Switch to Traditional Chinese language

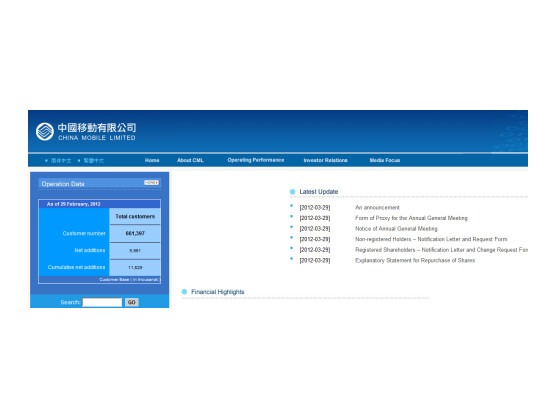point(94,161)
